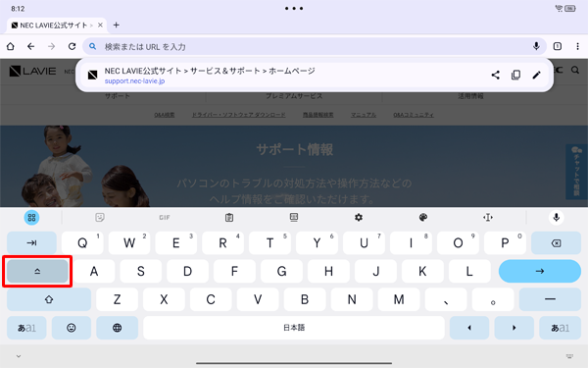Move cursor with right arrow key
Viewport: 588px width, 368px height.
coord(514,328)
